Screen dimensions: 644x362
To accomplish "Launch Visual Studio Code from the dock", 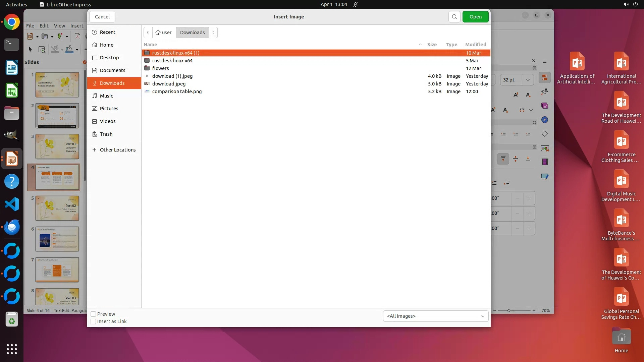I will point(12,204).
